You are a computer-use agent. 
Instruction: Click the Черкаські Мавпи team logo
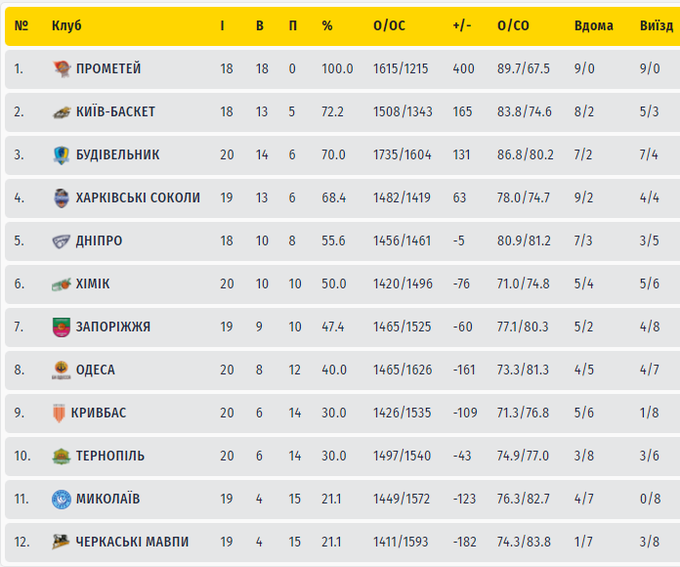pos(61,542)
